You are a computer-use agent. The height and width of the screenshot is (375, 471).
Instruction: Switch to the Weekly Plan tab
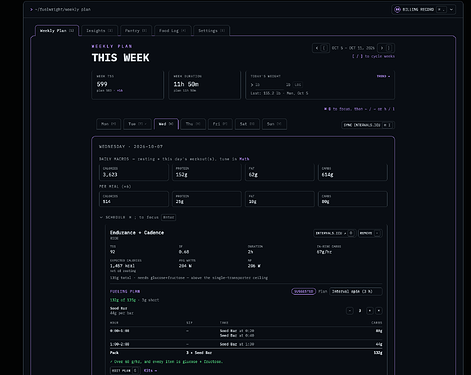tap(57, 31)
